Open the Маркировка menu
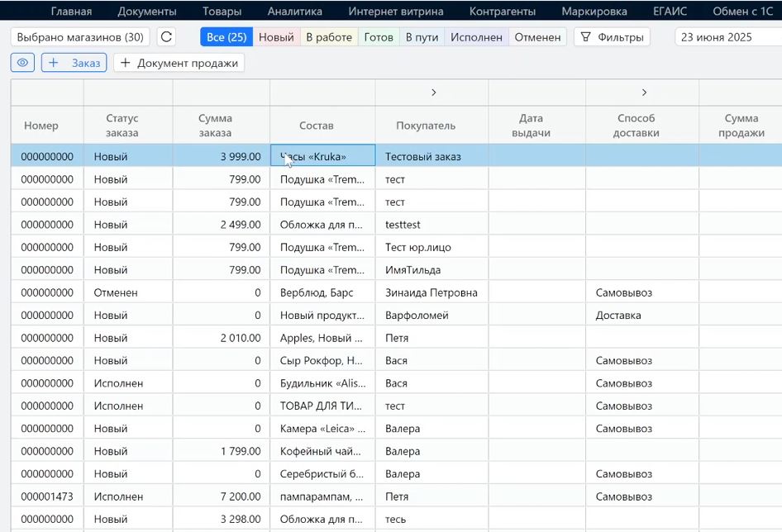 594,12
